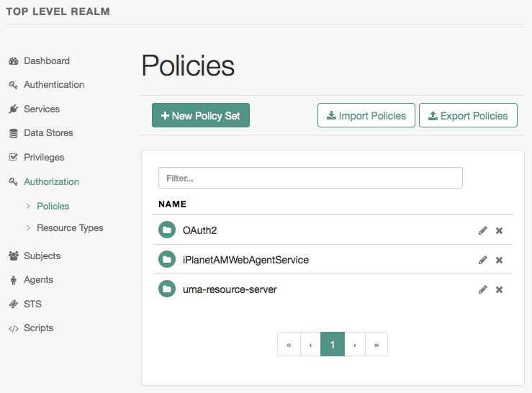532x393 pixels.
Task: Click the Authentication key icon
Action: [x=13, y=85]
